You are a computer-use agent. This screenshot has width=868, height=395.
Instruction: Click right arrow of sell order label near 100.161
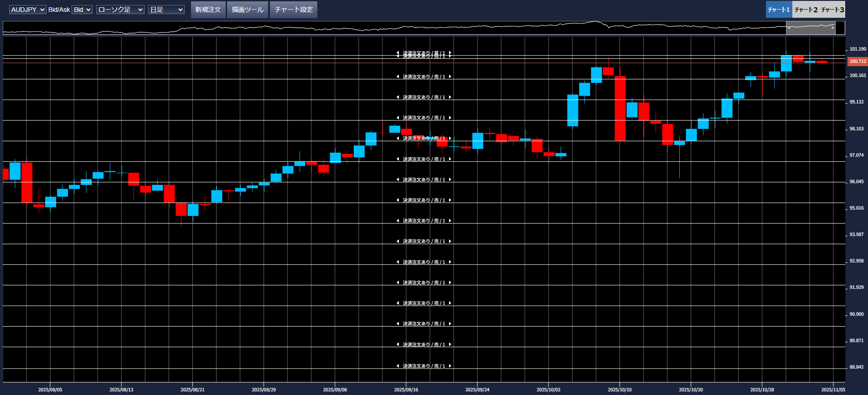point(450,77)
